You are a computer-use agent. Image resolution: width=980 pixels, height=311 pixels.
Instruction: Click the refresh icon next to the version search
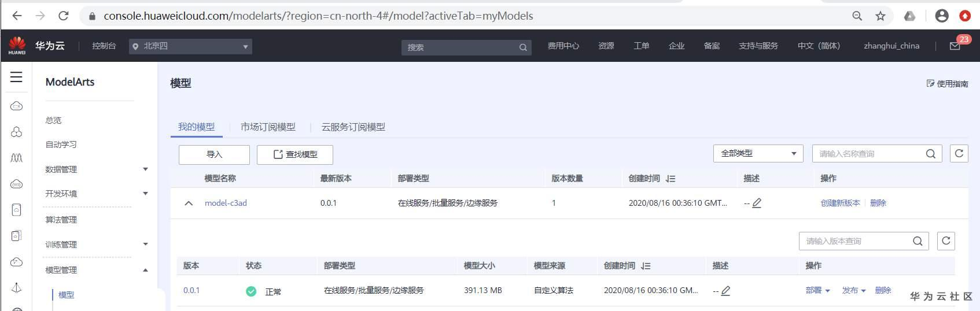click(x=946, y=241)
